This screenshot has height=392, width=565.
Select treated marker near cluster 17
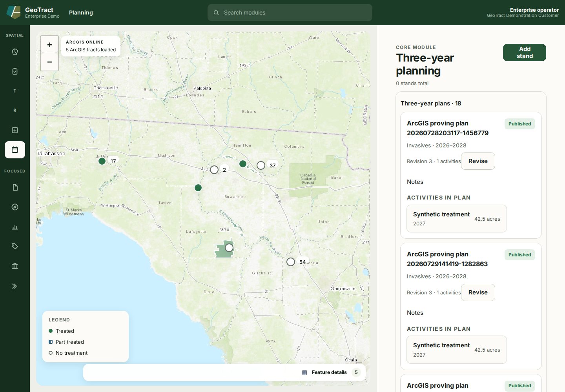coord(102,161)
